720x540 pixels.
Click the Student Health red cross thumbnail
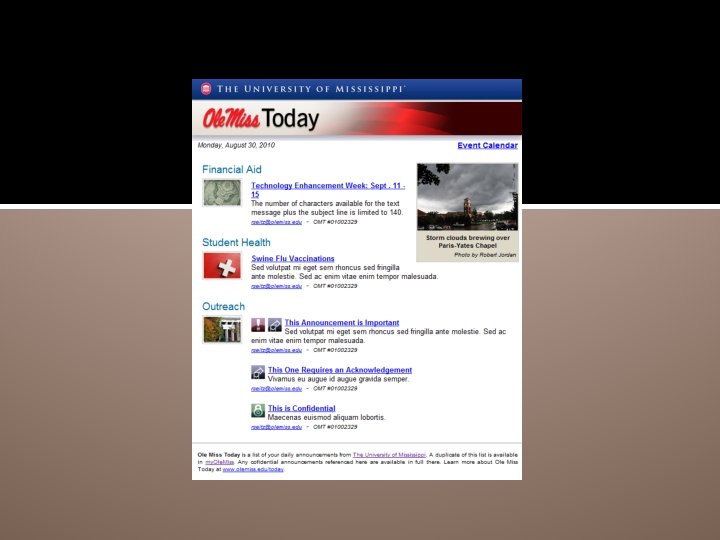[x=222, y=265]
